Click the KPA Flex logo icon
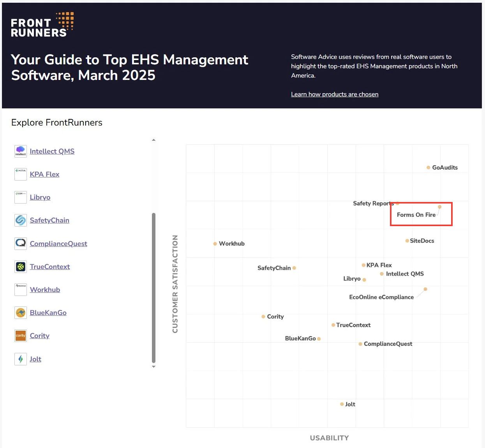 pyautogui.click(x=21, y=174)
